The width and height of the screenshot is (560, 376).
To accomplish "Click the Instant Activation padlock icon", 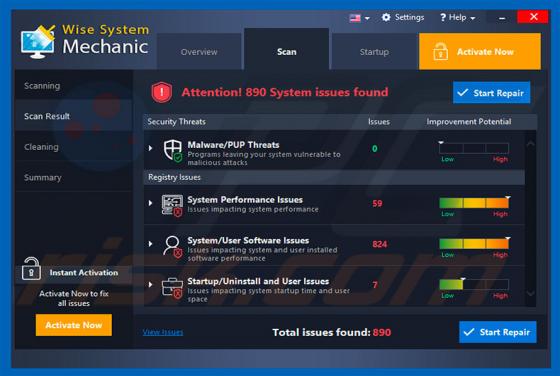I will click(x=31, y=269).
